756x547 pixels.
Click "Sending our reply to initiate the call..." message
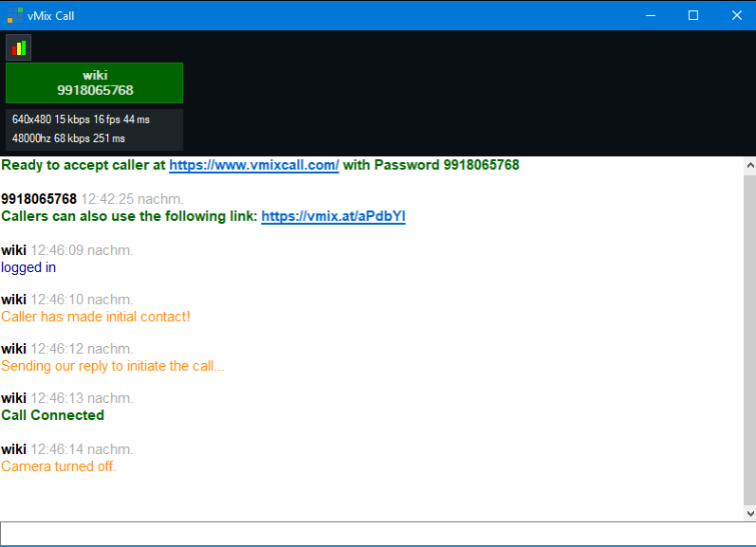pyautogui.click(x=113, y=366)
